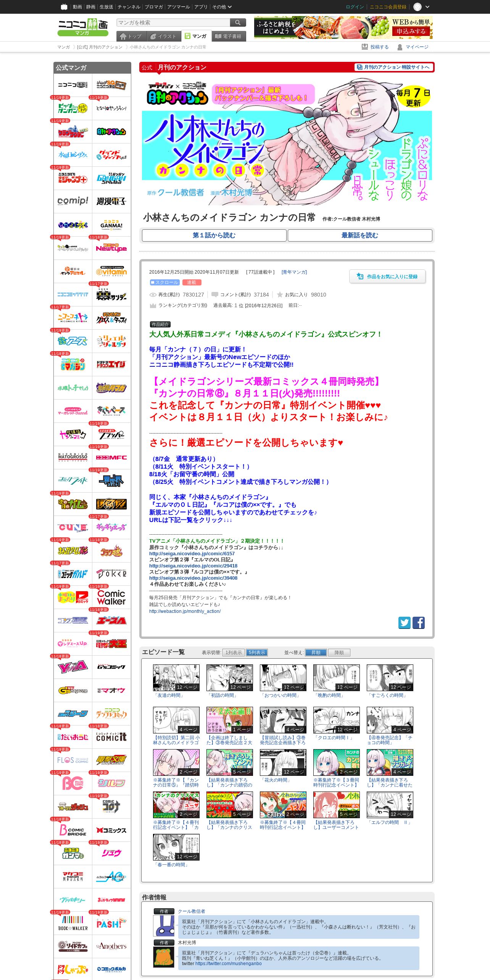This screenshot has height=980, width=490.
Task: Open the GANMA! sidebar logo
Action: point(111,224)
